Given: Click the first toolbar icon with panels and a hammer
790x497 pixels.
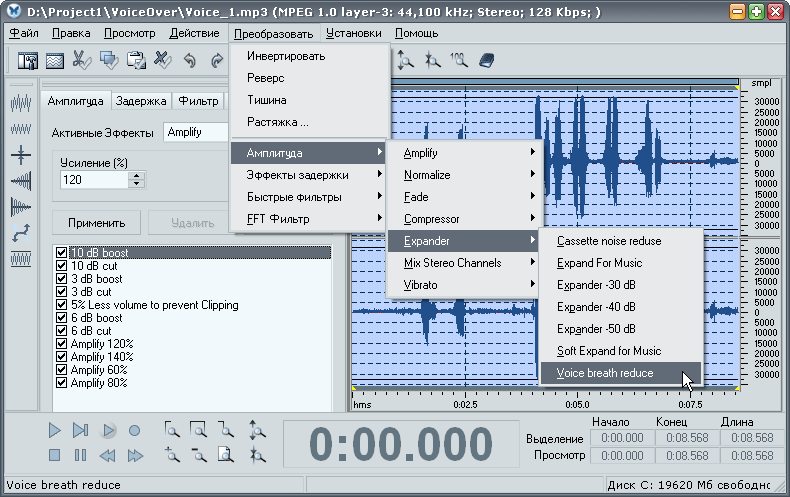Looking at the screenshot, I should (x=28, y=60).
